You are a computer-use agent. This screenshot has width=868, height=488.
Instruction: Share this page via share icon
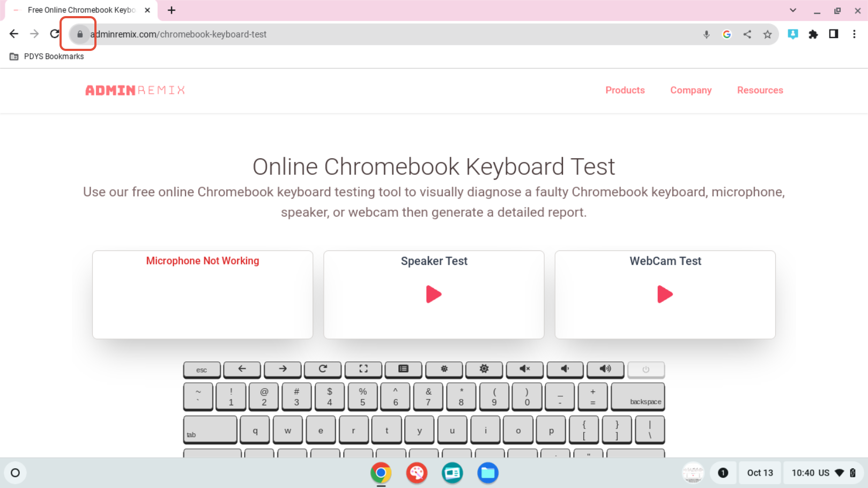(x=747, y=34)
